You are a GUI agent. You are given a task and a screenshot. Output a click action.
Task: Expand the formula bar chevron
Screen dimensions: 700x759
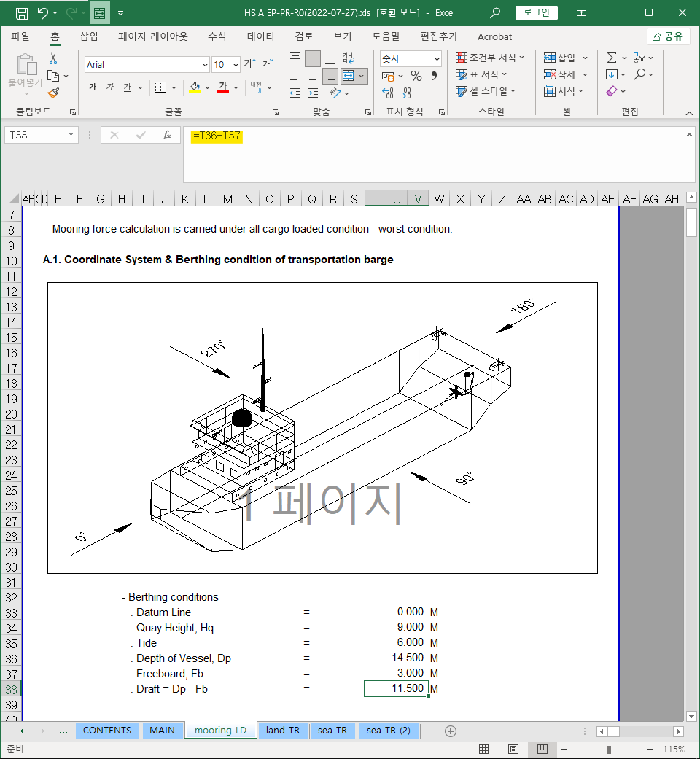coord(689,135)
